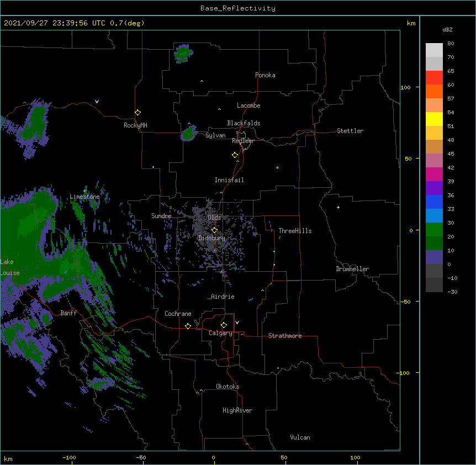Click the Sundre city label
The width and height of the screenshot is (476, 465).
coord(161,216)
